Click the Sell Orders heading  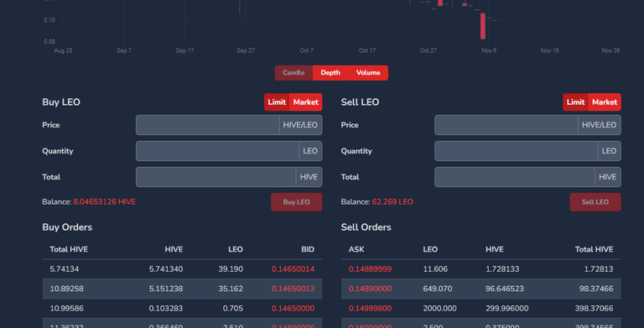click(366, 227)
